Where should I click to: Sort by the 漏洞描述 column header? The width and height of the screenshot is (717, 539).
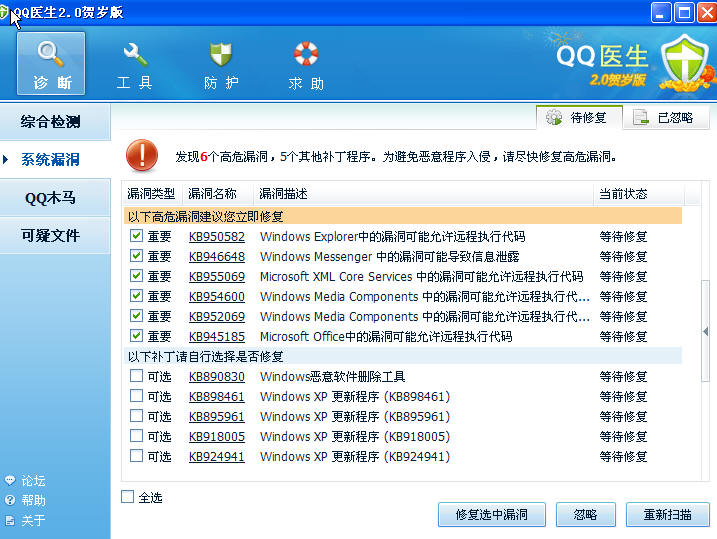(423, 194)
